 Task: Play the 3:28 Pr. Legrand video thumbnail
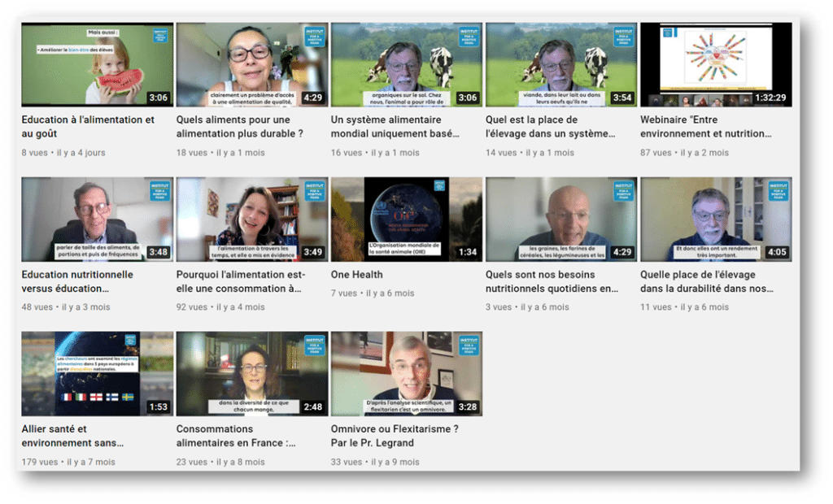(x=406, y=374)
